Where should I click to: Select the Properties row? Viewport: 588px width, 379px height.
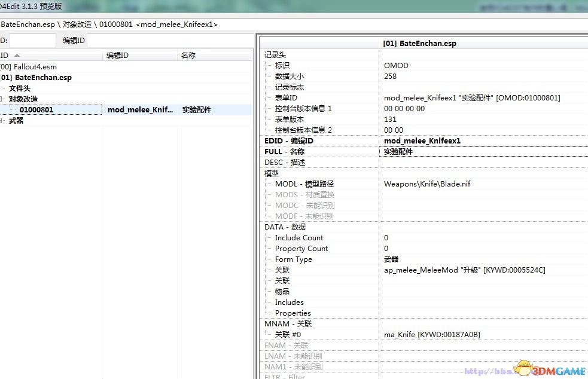click(x=293, y=313)
